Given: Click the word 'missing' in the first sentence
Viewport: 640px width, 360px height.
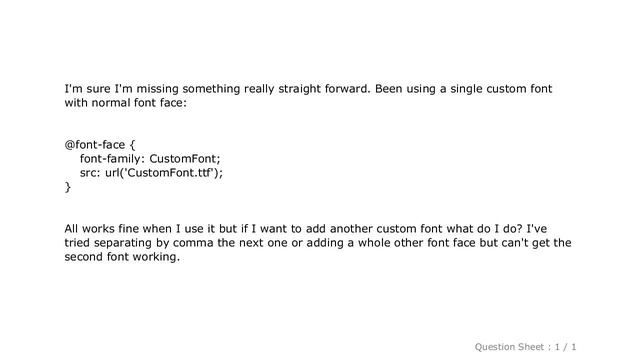Looking at the screenshot, I should click(158, 89).
